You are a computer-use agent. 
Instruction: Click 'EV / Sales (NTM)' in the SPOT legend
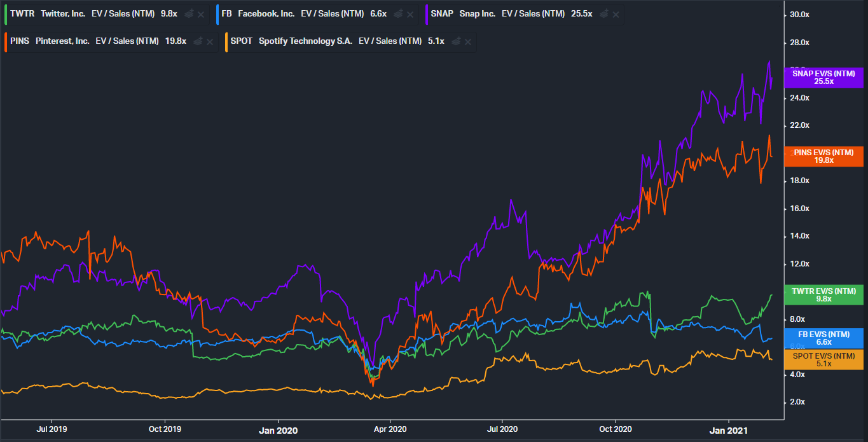pos(390,41)
